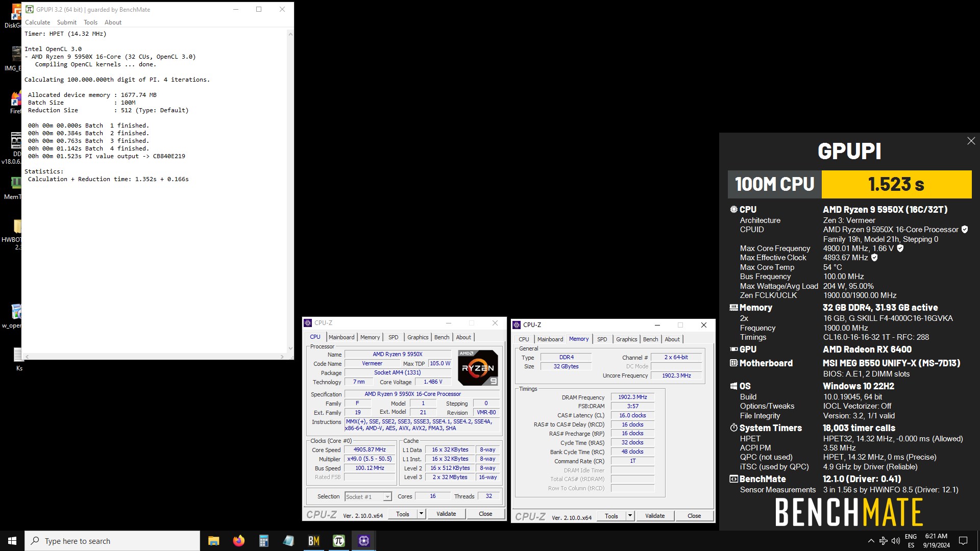Select the MemTest desktop icon

click(x=14, y=187)
